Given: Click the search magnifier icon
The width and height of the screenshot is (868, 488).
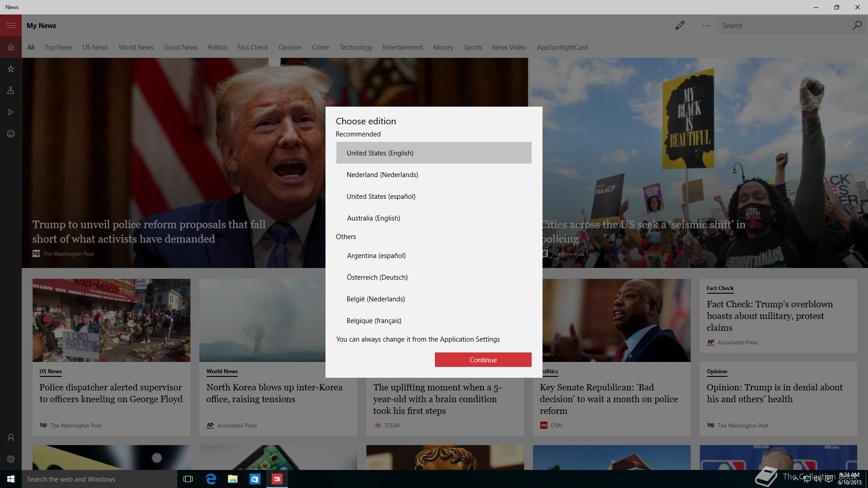Looking at the screenshot, I should click(857, 26).
